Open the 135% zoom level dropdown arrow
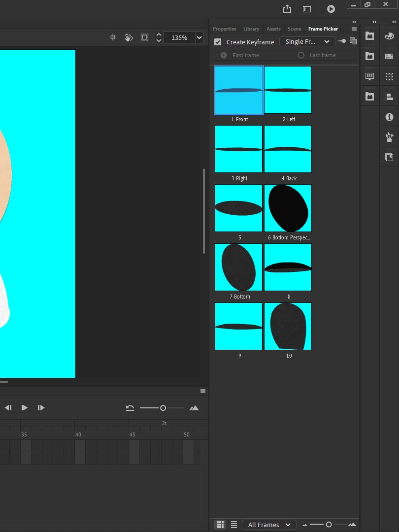The width and height of the screenshot is (399, 532). pos(199,37)
